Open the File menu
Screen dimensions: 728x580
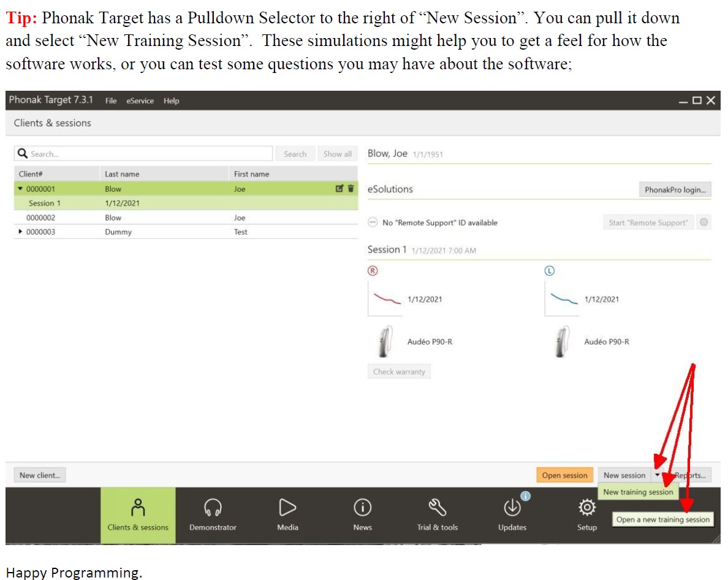[110, 101]
